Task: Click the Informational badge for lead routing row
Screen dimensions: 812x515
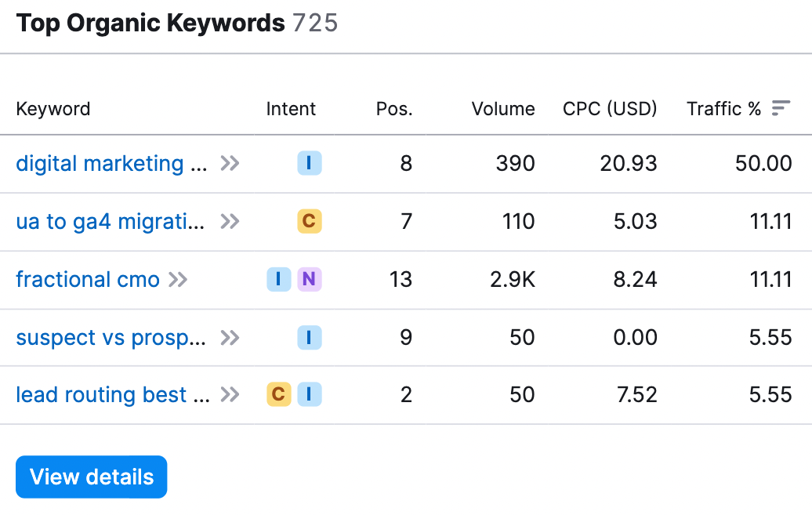Action: click(310, 394)
